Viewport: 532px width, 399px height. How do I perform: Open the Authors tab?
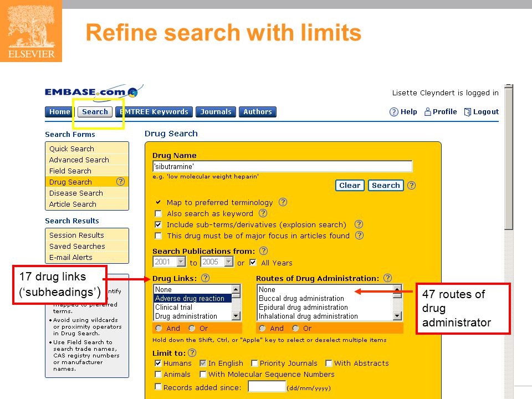[x=258, y=111]
